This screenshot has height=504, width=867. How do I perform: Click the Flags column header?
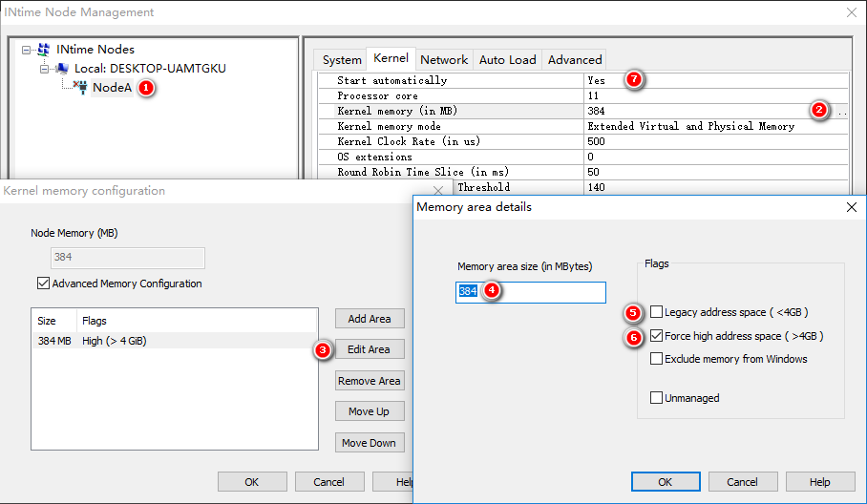(197, 321)
